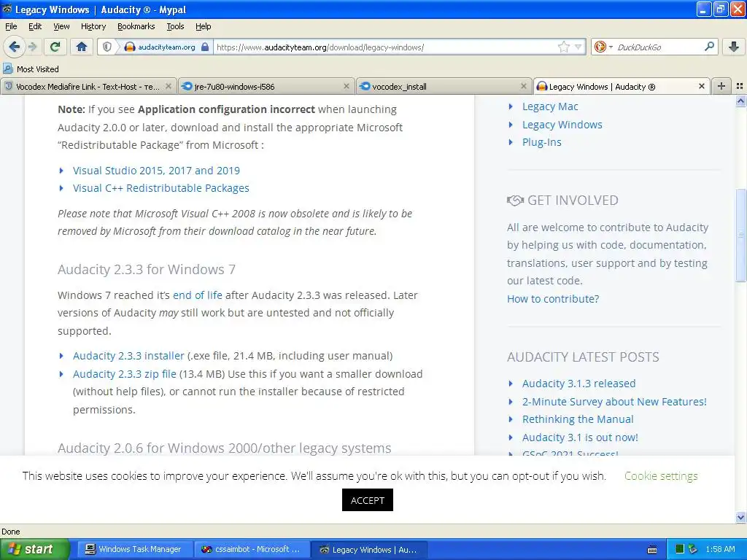Switch to cssaimbot - Microsoft taskbar item
The width and height of the screenshot is (747, 560).
[252, 549]
